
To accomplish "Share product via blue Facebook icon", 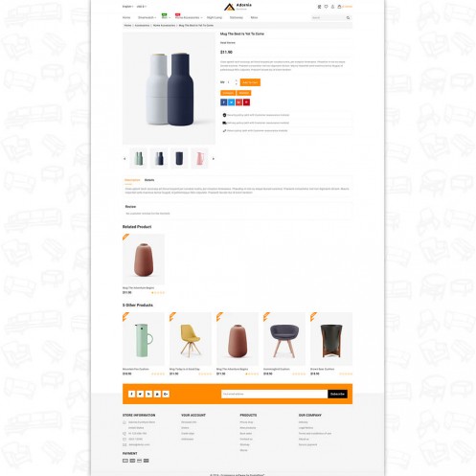I will (x=223, y=102).
